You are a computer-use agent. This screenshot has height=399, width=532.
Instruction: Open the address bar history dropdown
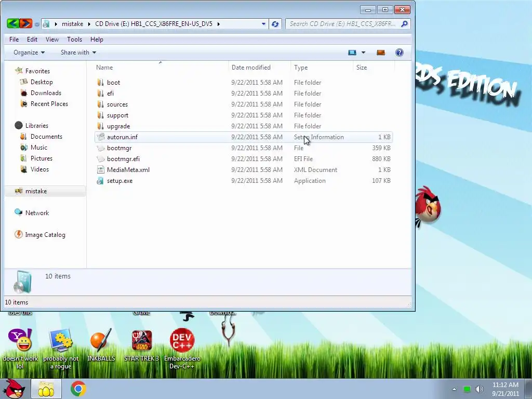click(263, 24)
